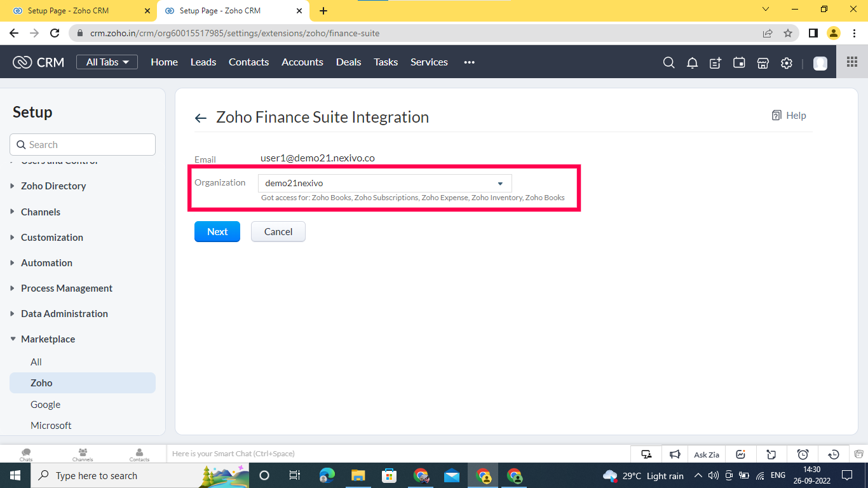This screenshot has width=868, height=488.
Task: Click the Next button
Action: tap(217, 231)
